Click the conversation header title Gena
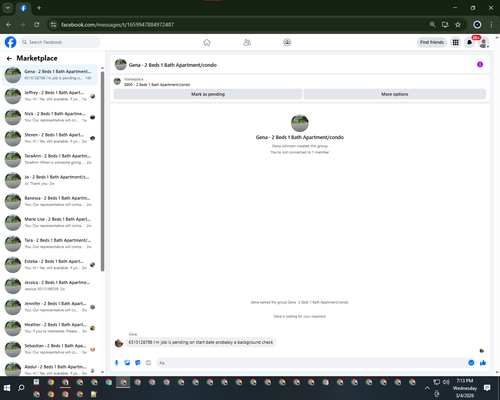500x400 pixels. click(173, 65)
